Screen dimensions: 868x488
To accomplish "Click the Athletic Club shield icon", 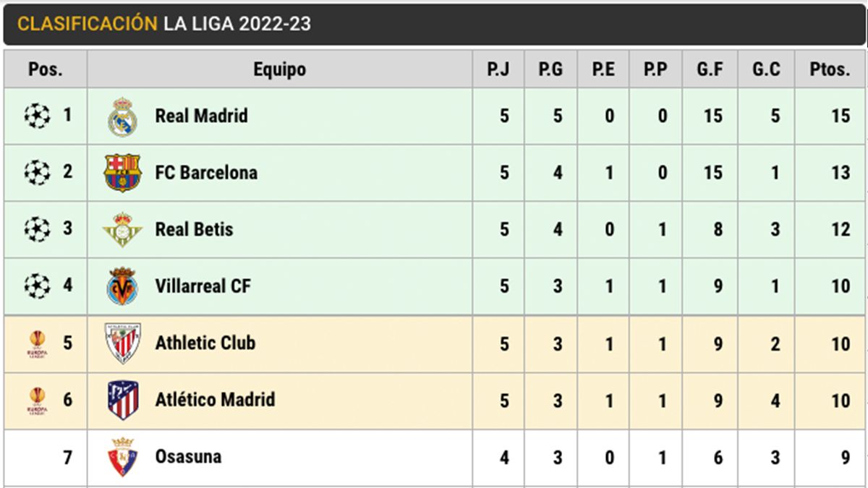I will [122, 343].
